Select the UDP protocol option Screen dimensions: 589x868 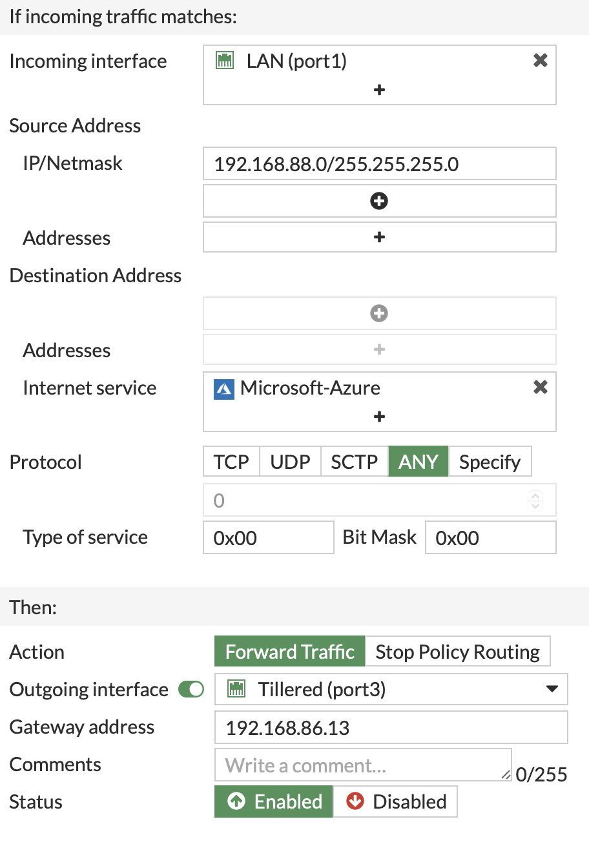tap(289, 461)
